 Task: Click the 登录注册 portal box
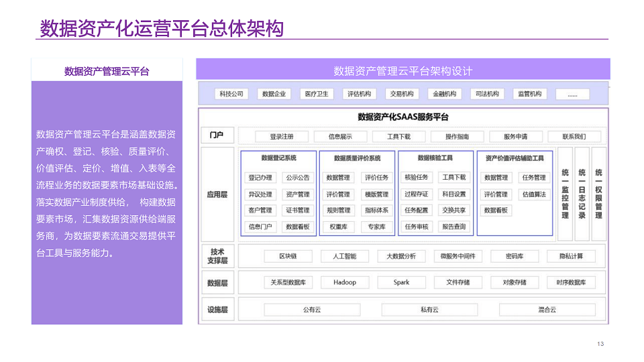[x=282, y=136]
